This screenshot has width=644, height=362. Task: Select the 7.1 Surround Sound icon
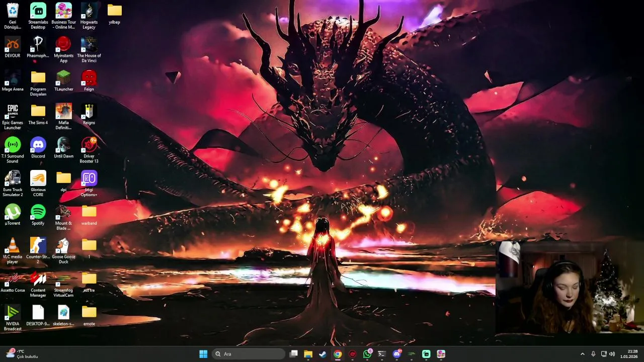[13, 150]
